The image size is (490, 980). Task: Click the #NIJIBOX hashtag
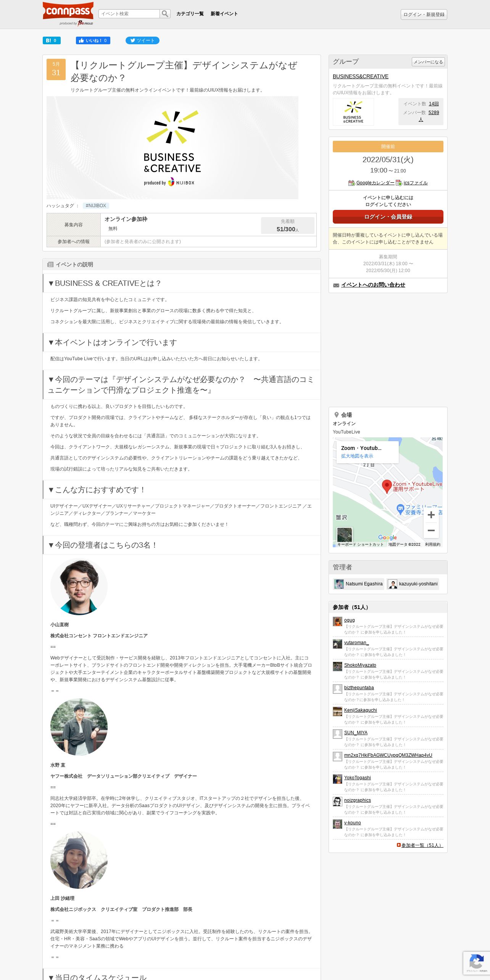pos(96,206)
